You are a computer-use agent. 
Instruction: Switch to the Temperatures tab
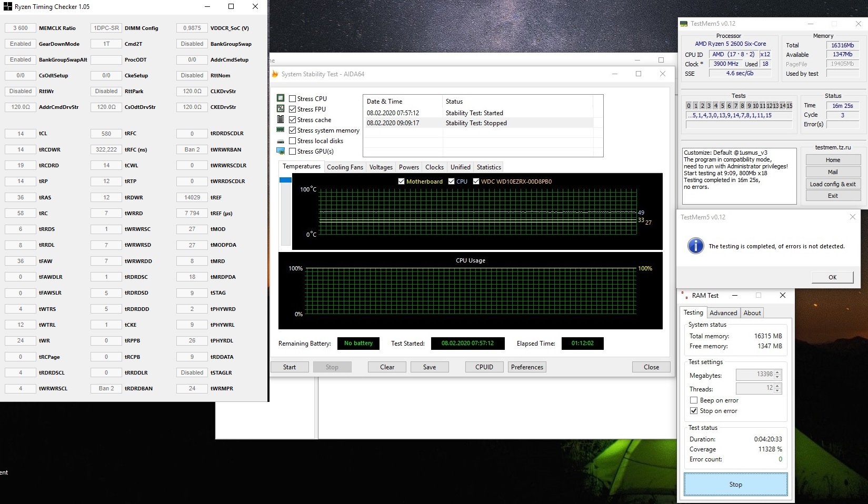pos(302,166)
